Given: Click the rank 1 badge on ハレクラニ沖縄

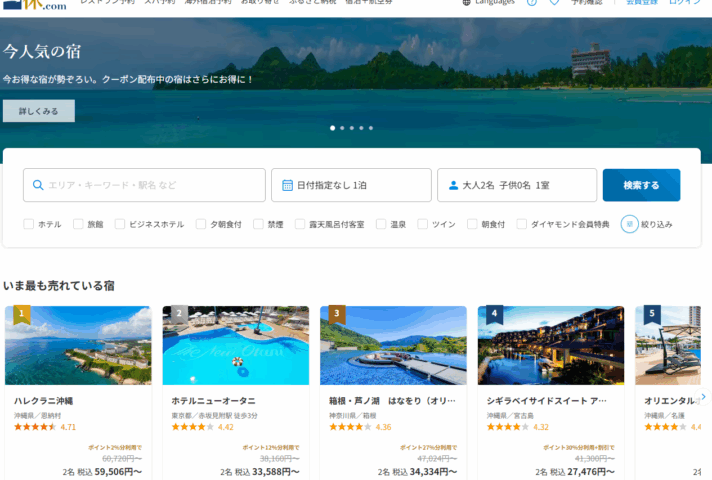Looking at the screenshot, I should coord(21,314).
